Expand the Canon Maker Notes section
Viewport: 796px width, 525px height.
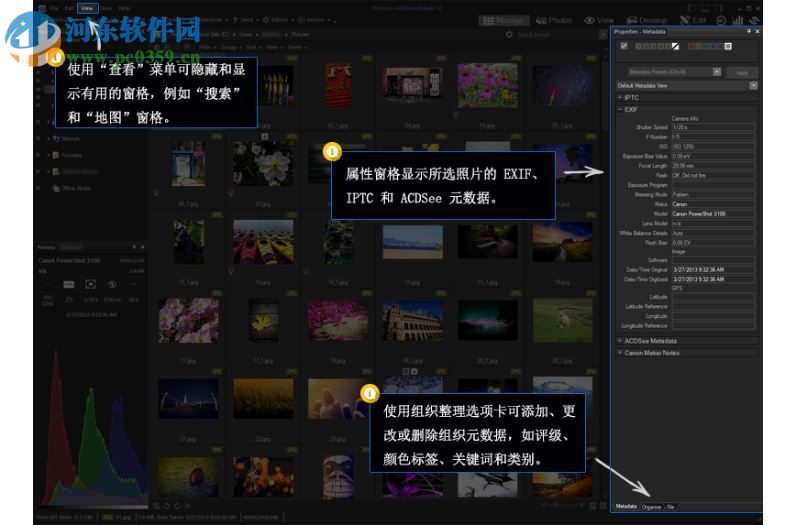619,352
